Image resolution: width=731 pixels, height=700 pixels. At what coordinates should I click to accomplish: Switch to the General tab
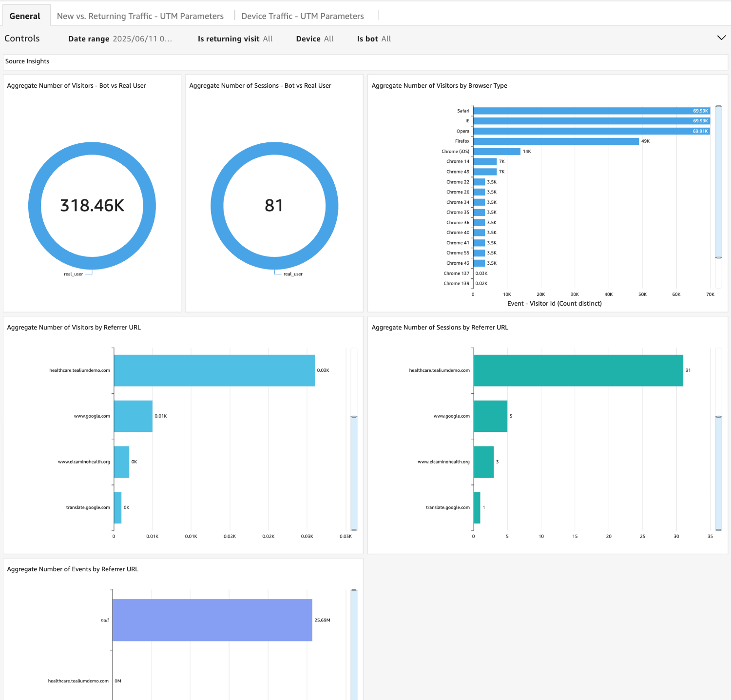tap(25, 16)
